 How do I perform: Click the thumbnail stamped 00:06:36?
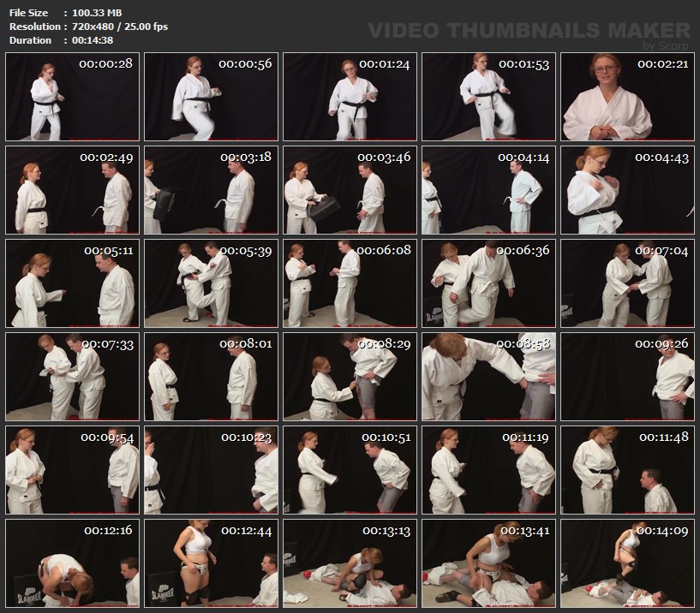point(489,283)
